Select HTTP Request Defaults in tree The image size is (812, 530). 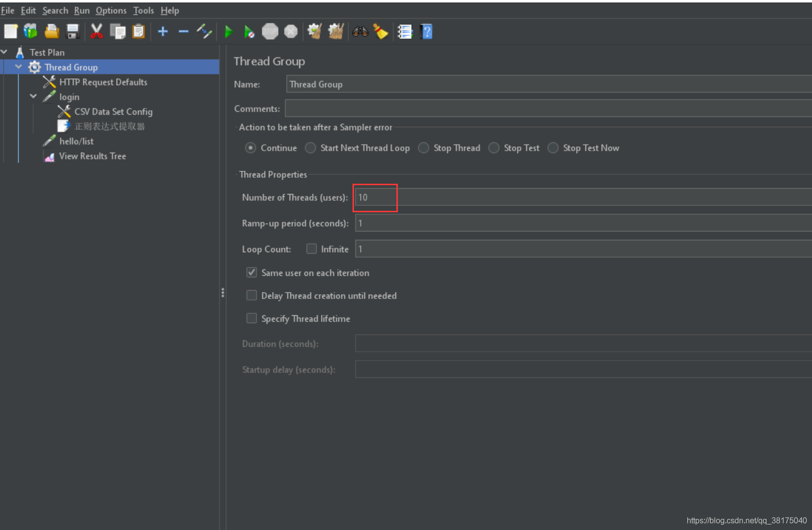pos(103,82)
